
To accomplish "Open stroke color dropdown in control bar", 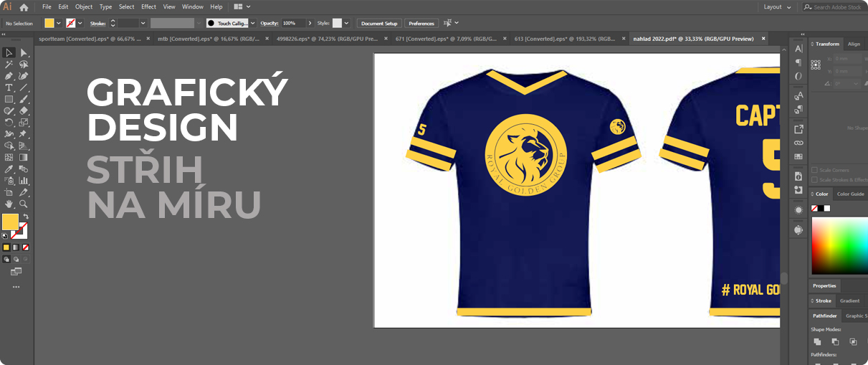I will 80,23.
